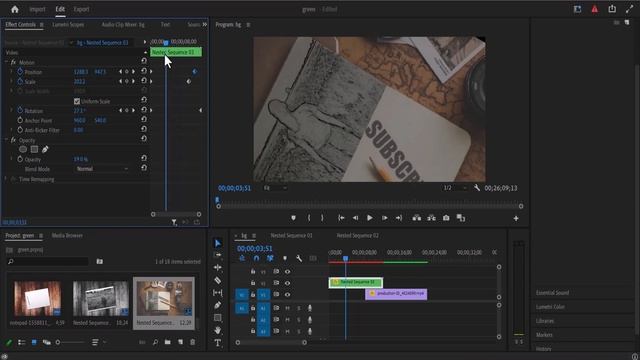This screenshot has width=640, height=360.
Task: Click the Mark In button
Action: point(309,218)
